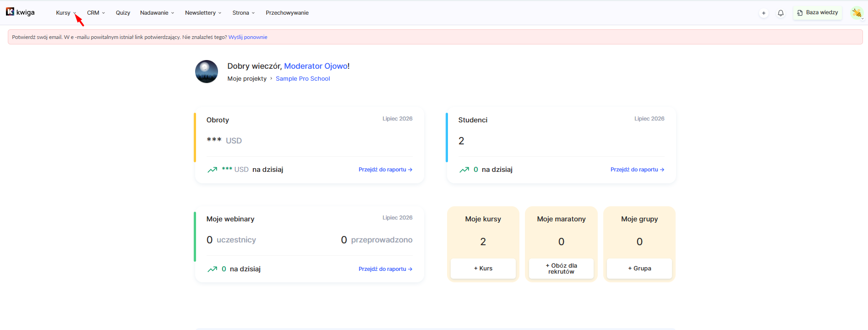The image size is (868, 330).
Task: Click the Obroty card title
Action: pyautogui.click(x=218, y=120)
